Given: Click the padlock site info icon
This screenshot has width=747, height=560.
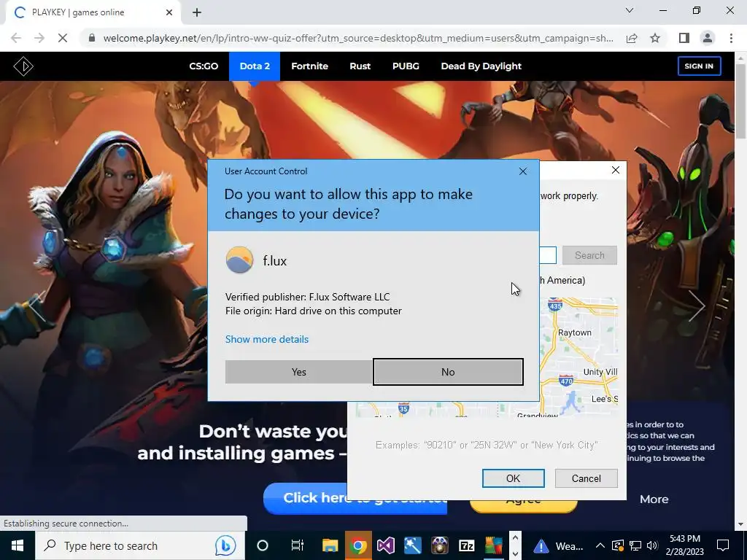Looking at the screenshot, I should coord(91,38).
